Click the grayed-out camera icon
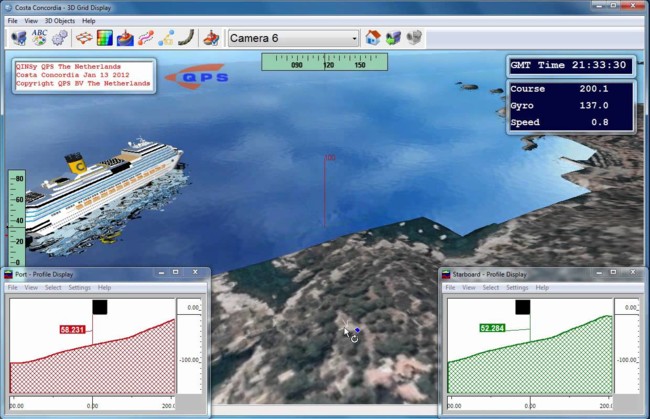Viewport: 650px width, 419px height. point(413,38)
